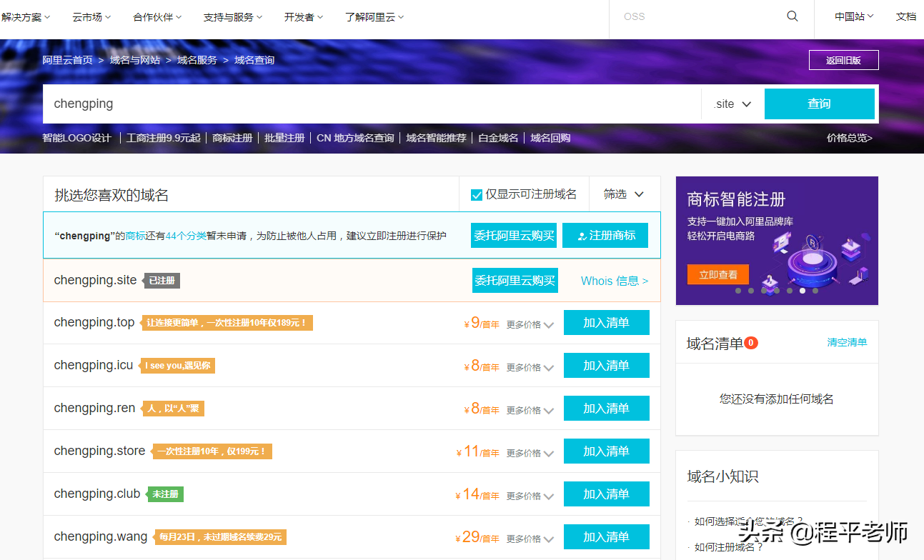This screenshot has width=924, height=560.
Task: Click 立即查看 on trademark banner
Action: (718, 275)
